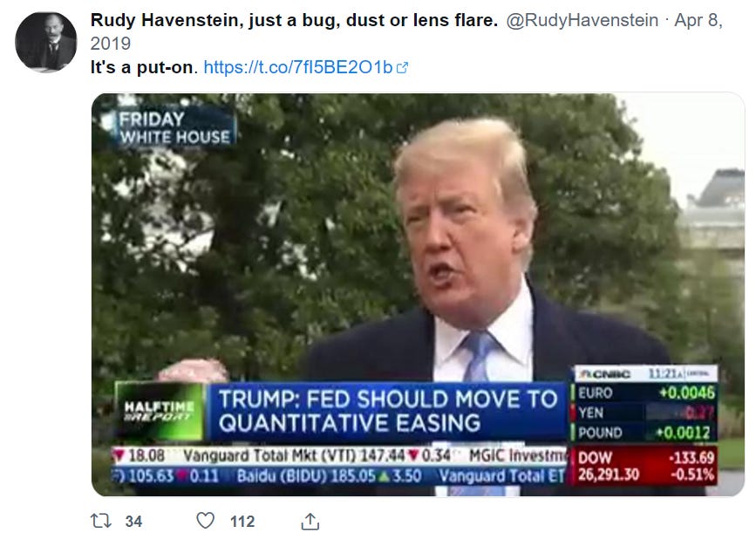Click the POUND +0.0012 row
The height and width of the screenshot is (540, 756).
pyautogui.click(x=644, y=433)
